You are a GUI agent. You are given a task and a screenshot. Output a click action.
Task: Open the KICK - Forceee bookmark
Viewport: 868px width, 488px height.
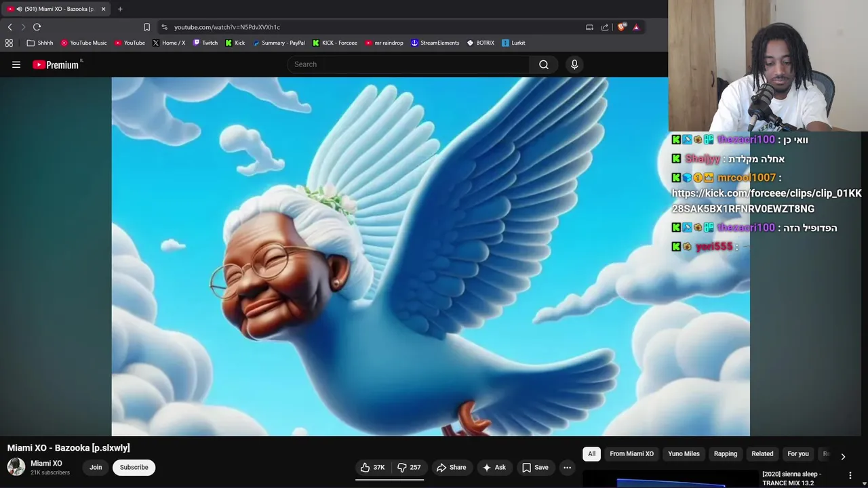tap(335, 43)
